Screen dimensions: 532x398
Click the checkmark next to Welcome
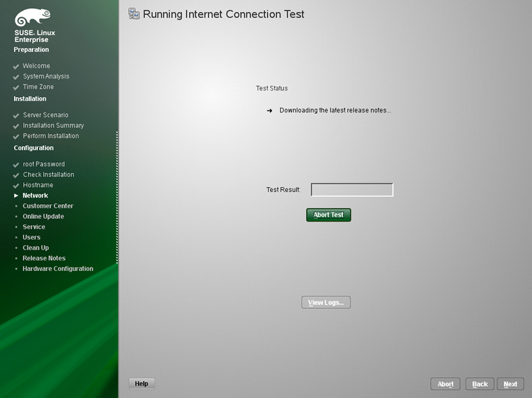pos(16,66)
